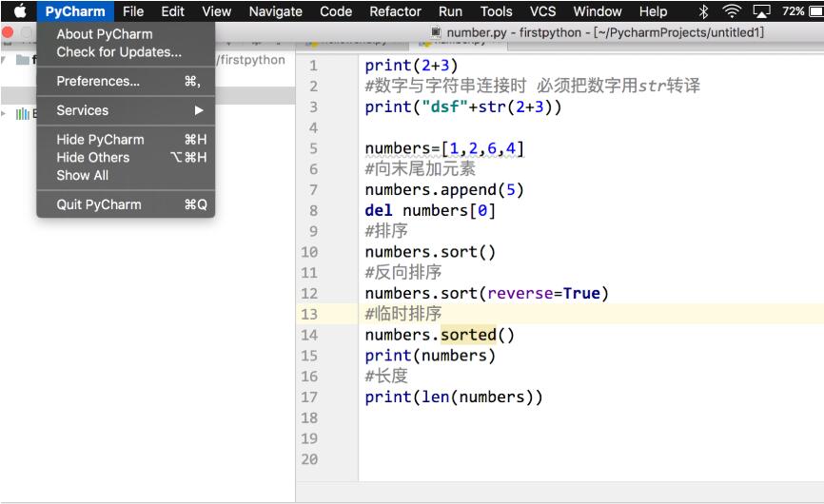Open the Wi-Fi status menu
This screenshot has height=504, width=824.
point(731,11)
